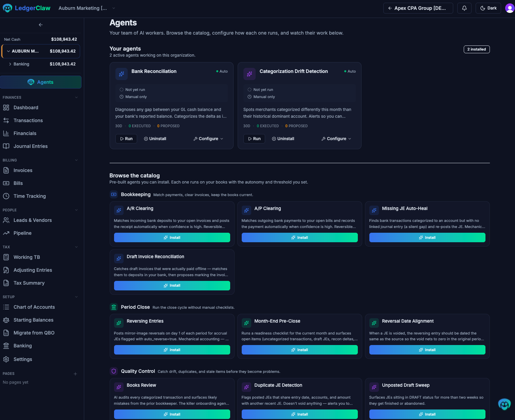Install the A/R Clearing agent

(172, 237)
